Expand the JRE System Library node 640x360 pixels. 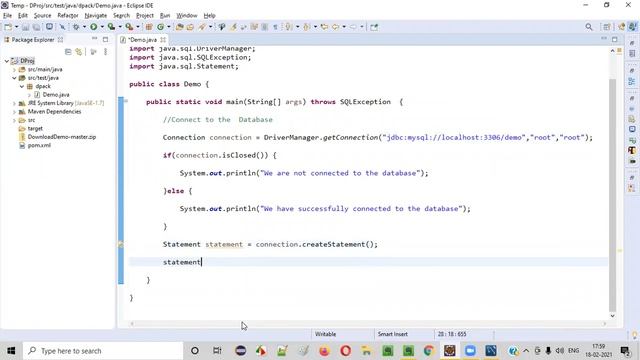(14, 103)
